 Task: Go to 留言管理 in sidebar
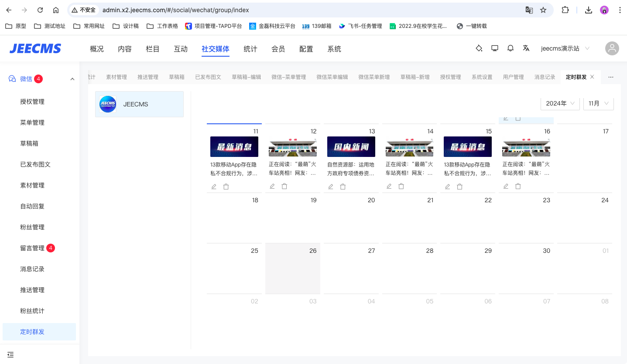point(32,248)
